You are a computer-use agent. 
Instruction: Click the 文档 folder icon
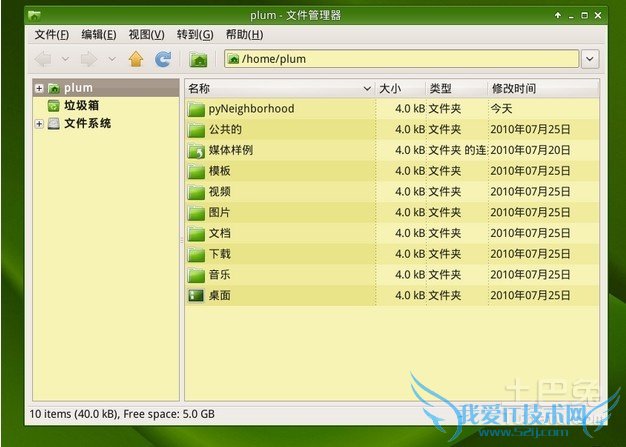[x=196, y=233]
